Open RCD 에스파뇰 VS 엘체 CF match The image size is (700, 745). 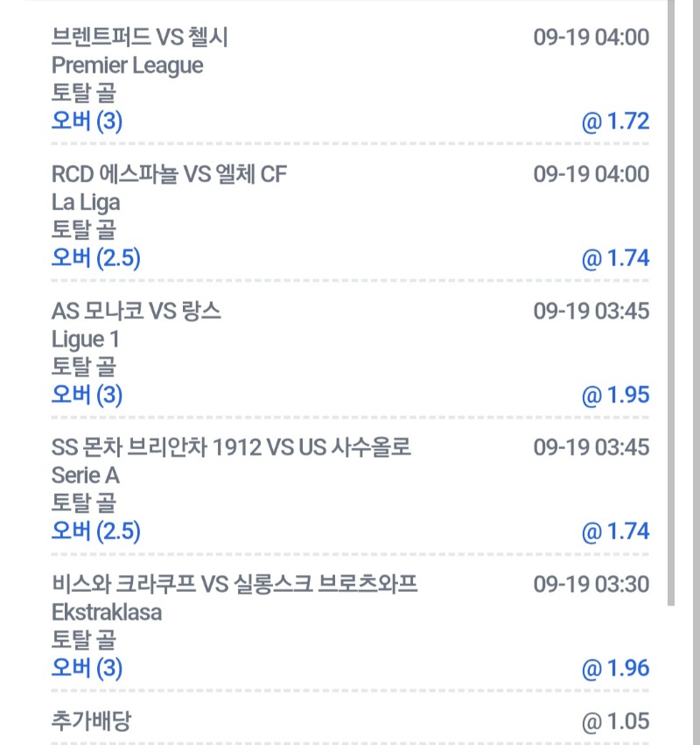pyautogui.click(x=169, y=174)
